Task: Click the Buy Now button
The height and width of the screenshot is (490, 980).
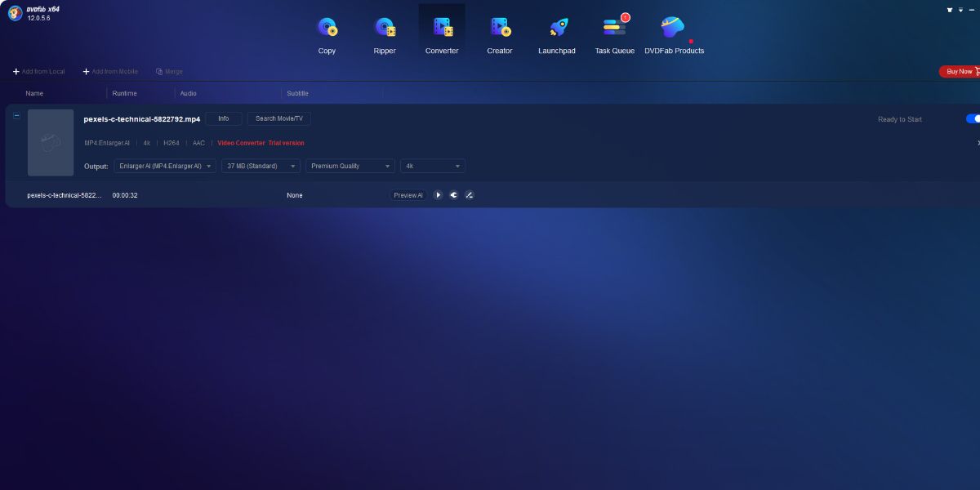Action: pyautogui.click(x=958, y=71)
